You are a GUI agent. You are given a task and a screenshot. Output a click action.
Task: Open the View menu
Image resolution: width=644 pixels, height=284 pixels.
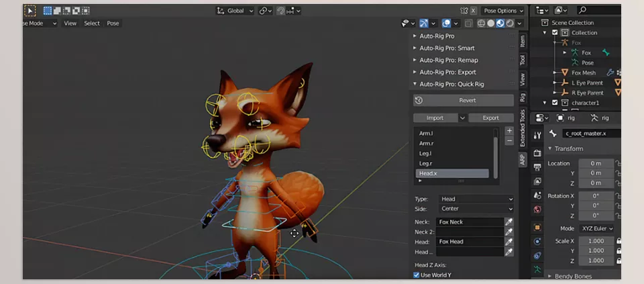tap(70, 23)
